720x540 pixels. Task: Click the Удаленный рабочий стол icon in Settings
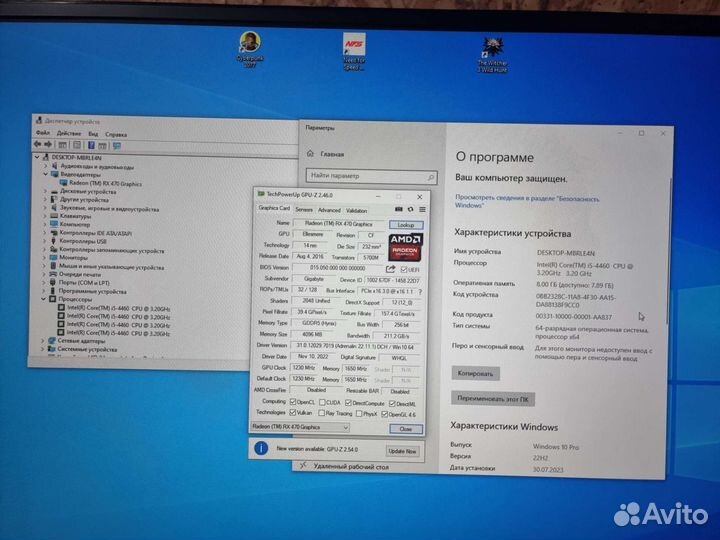click(303, 466)
